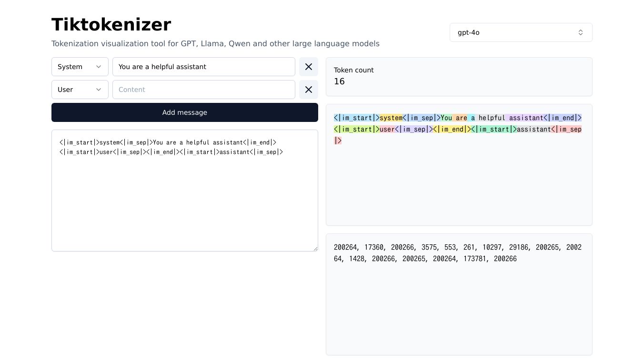Click the highlighted "user" token in the visualization

coord(387,129)
